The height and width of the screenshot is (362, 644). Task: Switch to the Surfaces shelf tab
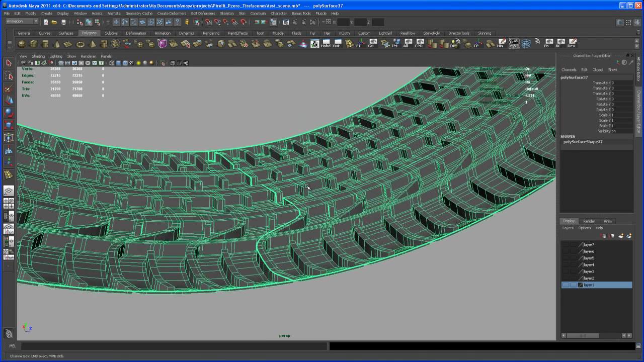[x=66, y=33]
